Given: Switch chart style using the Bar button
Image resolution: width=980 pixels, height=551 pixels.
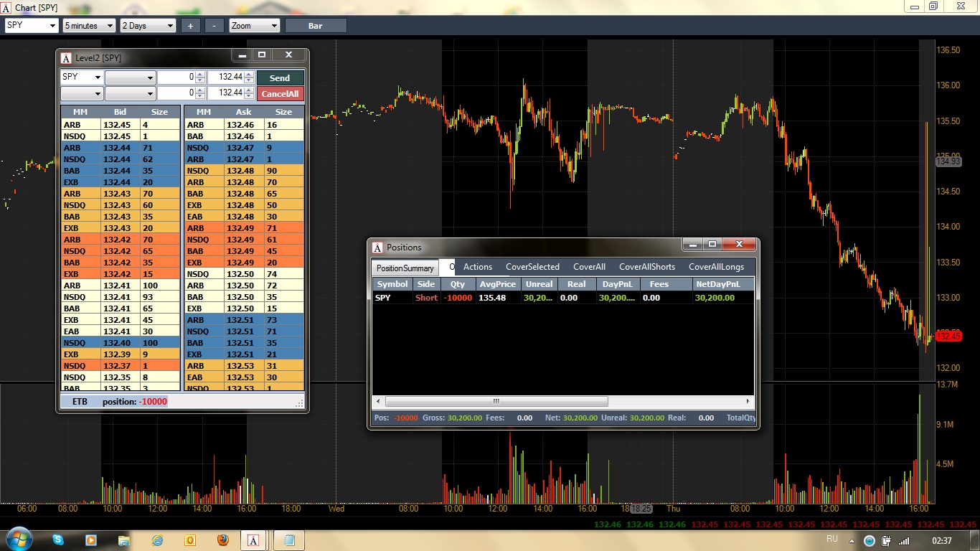Looking at the screenshot, I should [316, 26].
